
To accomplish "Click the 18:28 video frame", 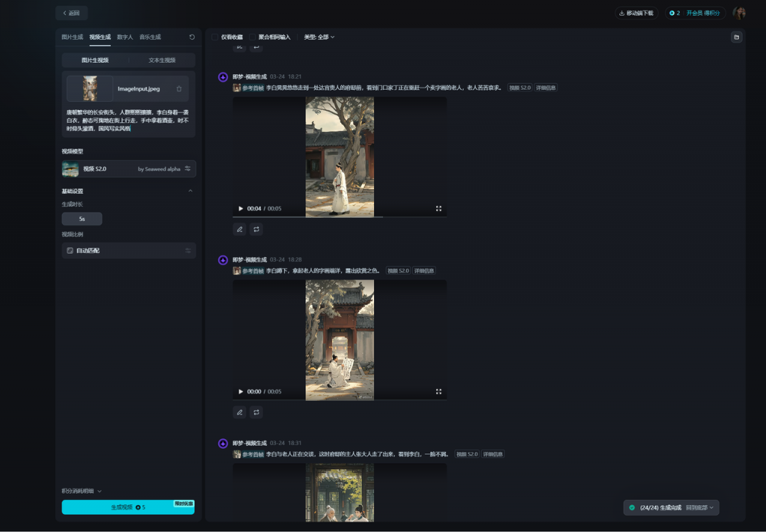I will (x=340, y=340).
